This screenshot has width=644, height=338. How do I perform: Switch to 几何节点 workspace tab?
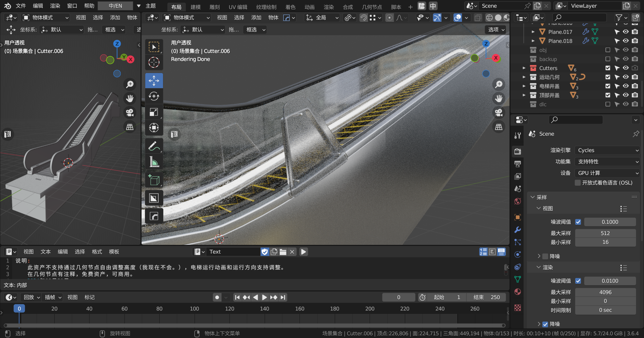[x=372, y=7]
